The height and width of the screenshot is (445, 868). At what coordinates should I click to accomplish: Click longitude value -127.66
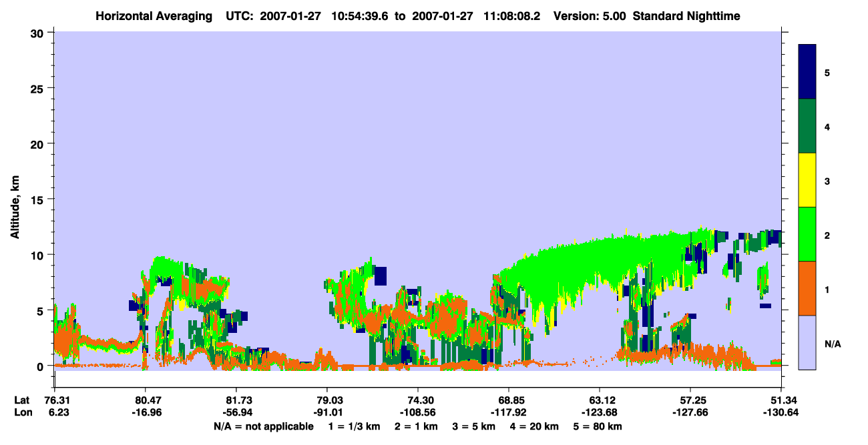(x=690, y=412)
